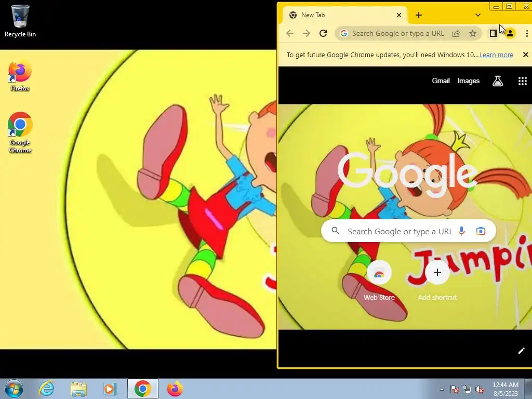Image resolution: width=532 pixels, height=399 pixels.
Task: Open Windows Media Player from taskbar
Action: point(110,389)
